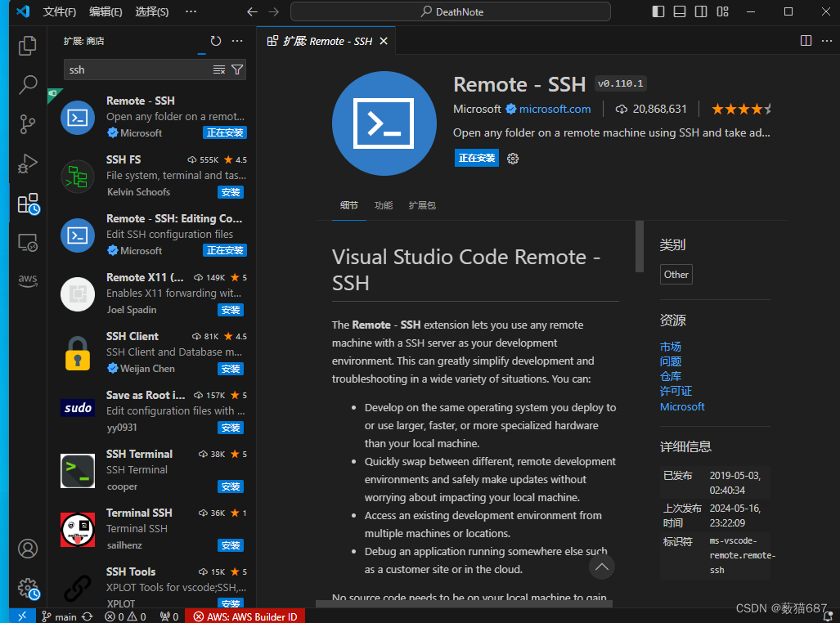Refresh the extensions marketplace list
Viewport: 840px width, 623px height.
pyautogui.click(x=216, y=41)
